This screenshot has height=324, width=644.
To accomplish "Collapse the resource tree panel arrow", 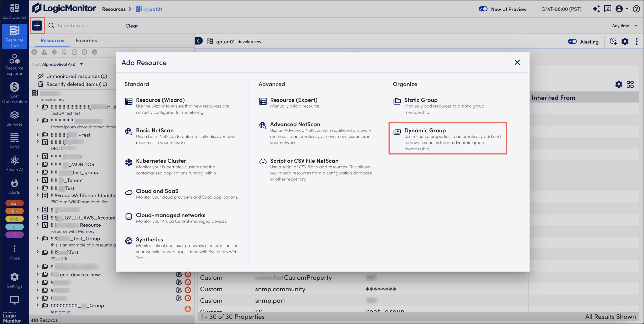I will pyautogui.click(x=198, y=41).
